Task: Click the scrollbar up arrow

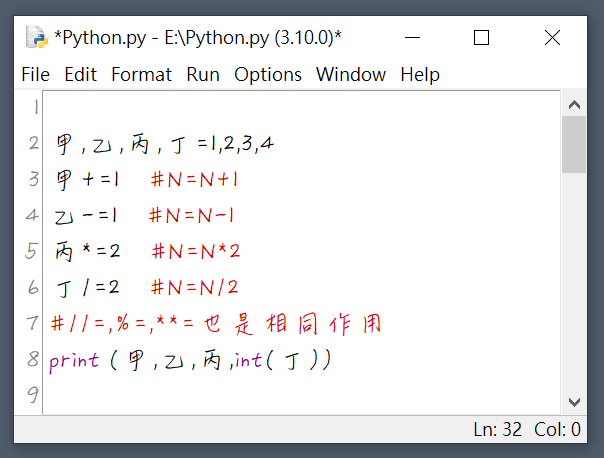Action: (574, 105)
